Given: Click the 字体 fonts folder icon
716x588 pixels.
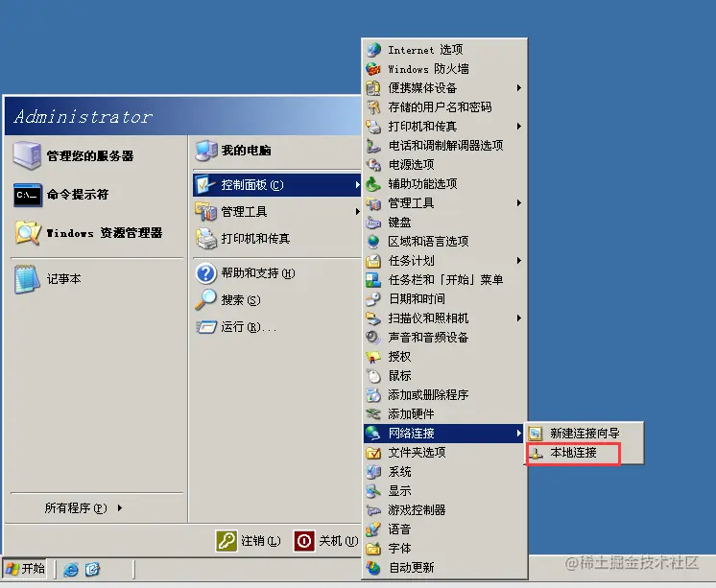Looking at the screenshot, I should [x=373, y=549].
